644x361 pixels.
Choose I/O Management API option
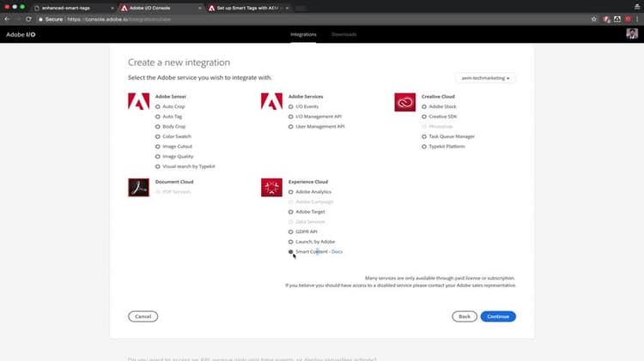pyautogui.click(x=291, y=117)
